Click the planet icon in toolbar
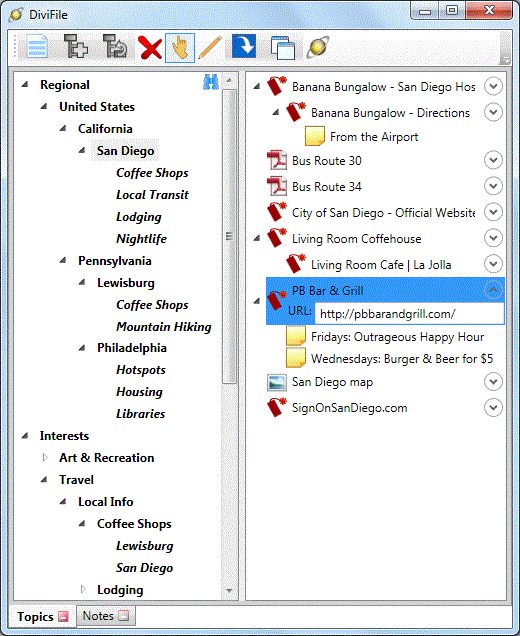The height and width of the screenshot is (636, 520). 318,47
